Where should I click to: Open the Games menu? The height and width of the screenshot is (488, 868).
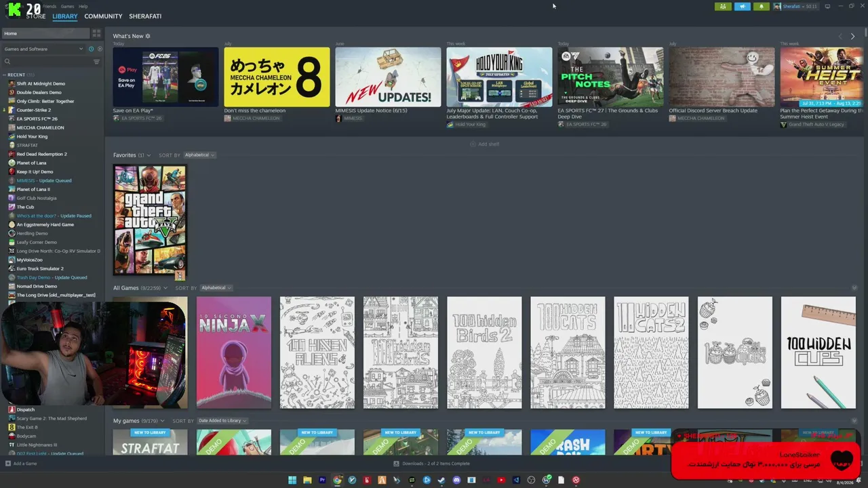[x=67, y=6]
